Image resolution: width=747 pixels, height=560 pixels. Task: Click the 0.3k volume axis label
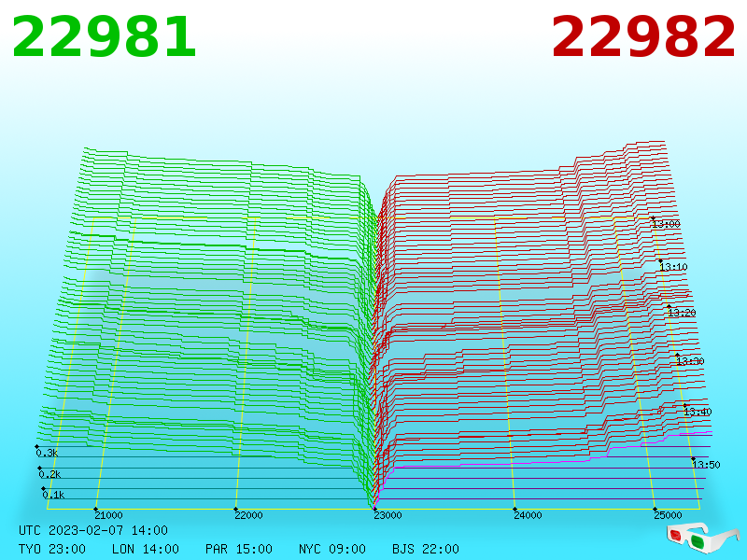(48, 453)
